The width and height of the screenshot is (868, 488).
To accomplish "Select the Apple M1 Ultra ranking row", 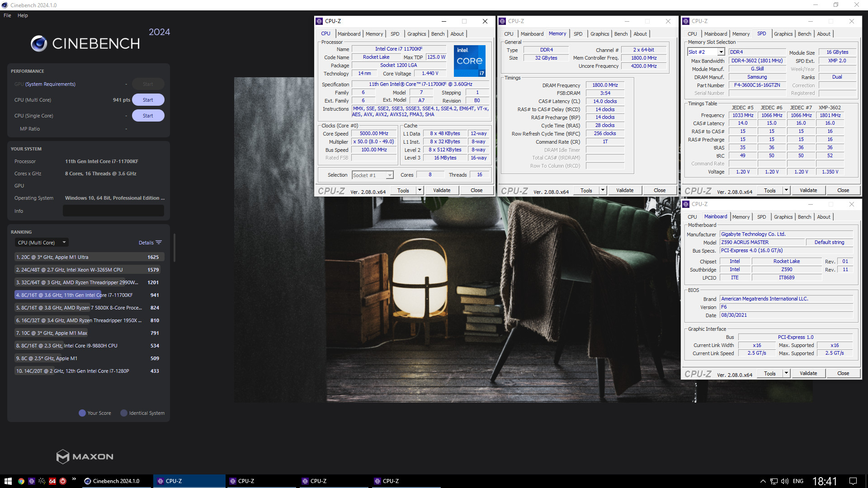I will tap(89, 257).
